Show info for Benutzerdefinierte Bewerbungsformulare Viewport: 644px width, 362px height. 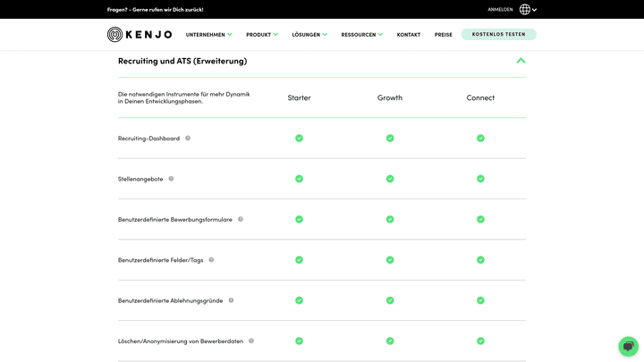click(241, 219)
